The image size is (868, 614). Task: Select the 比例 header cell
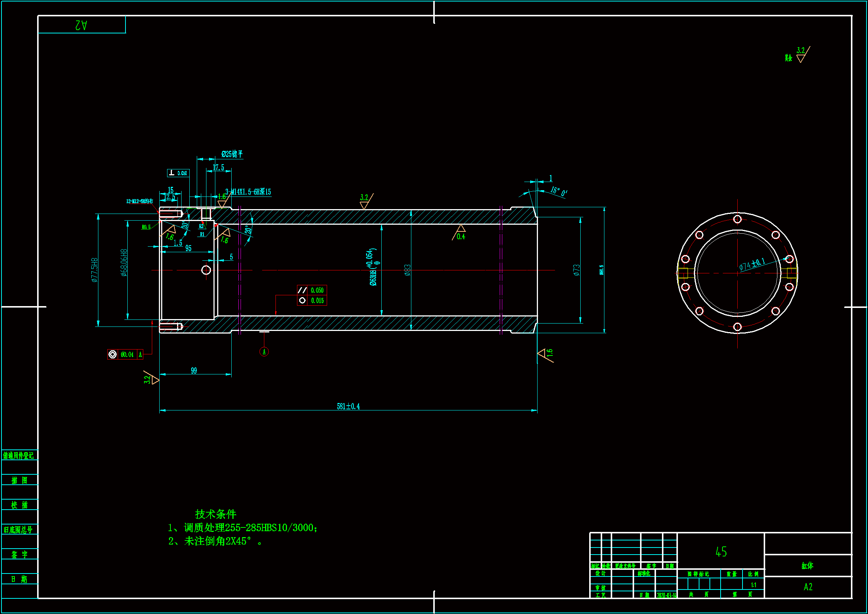coord(753,574)
